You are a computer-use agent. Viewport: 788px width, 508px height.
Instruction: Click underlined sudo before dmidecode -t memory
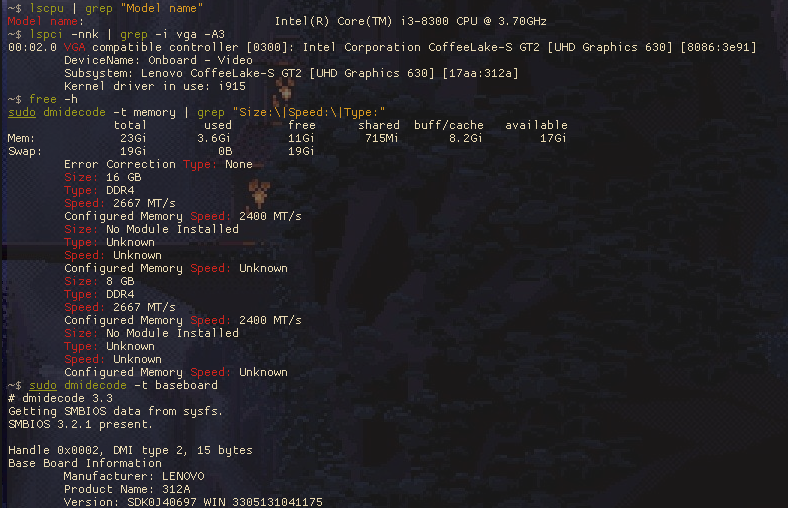click(x=22, y=112)
